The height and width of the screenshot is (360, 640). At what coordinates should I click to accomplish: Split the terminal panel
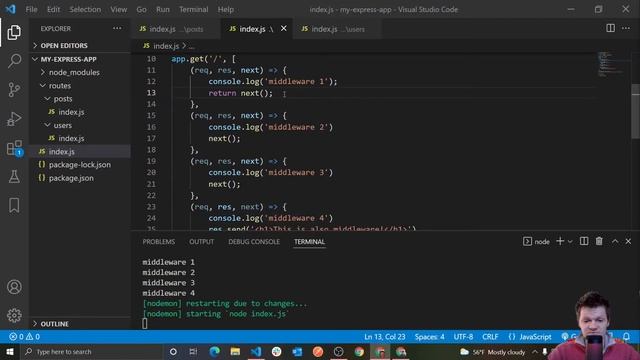point(584,241)
